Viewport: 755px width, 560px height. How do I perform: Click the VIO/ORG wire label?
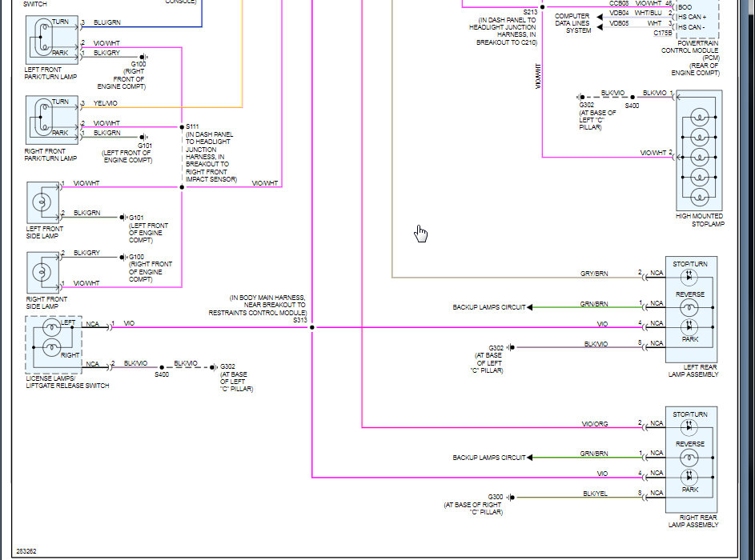click(595, 424)
